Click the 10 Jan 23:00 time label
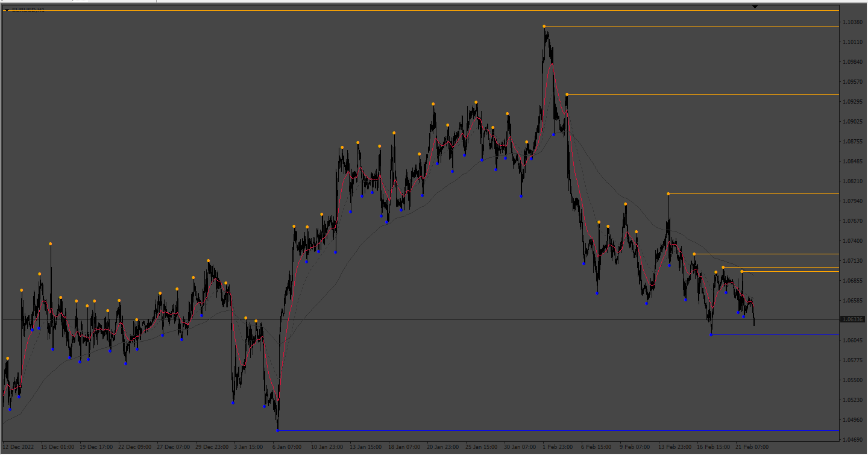This screenshot has height=455, width=868. coord(328,448)
